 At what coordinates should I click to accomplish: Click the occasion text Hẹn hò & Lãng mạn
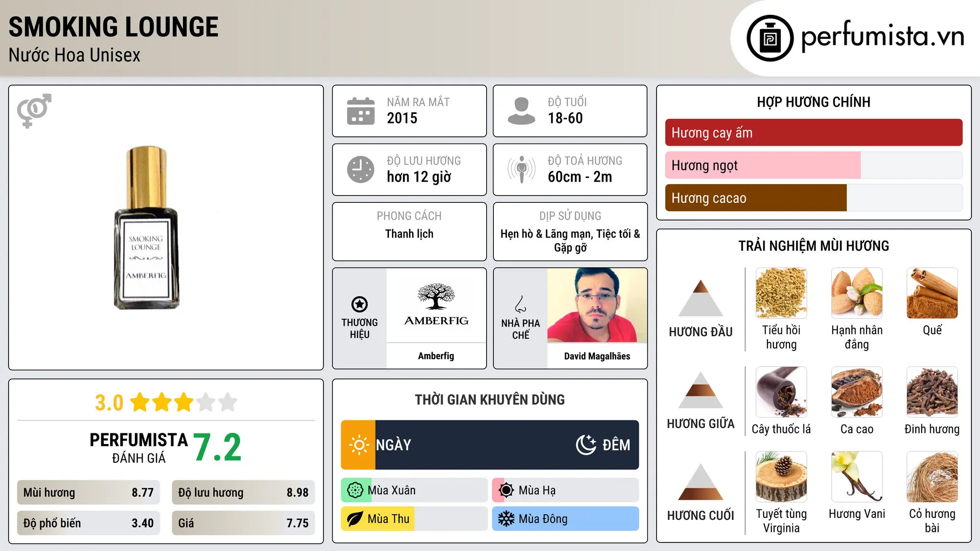(546, 234)
